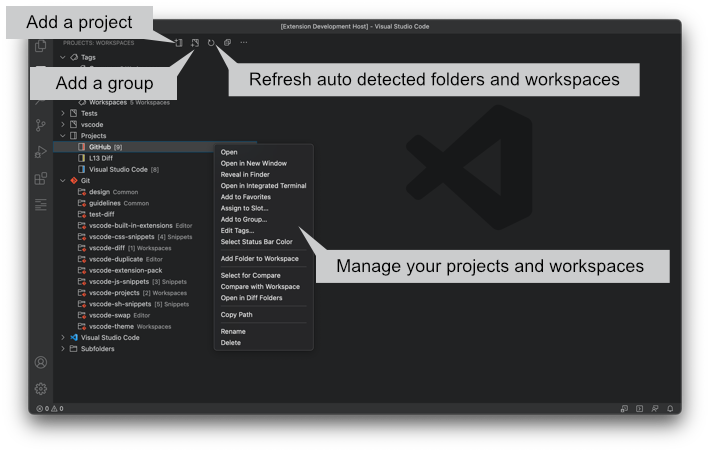Choose Reveal in Finder
Image resolution: width=710 pixels, height=453 pixels.
(264, 175)
